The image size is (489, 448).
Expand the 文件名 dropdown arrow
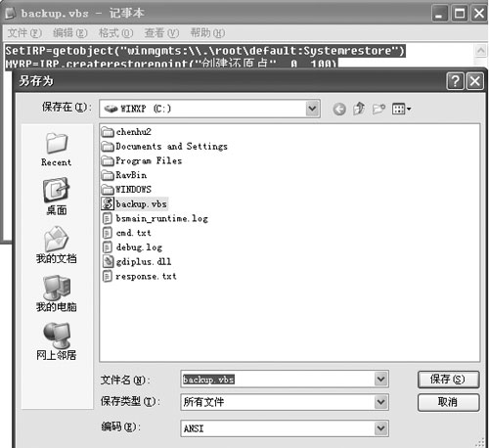tap(380, 380)
